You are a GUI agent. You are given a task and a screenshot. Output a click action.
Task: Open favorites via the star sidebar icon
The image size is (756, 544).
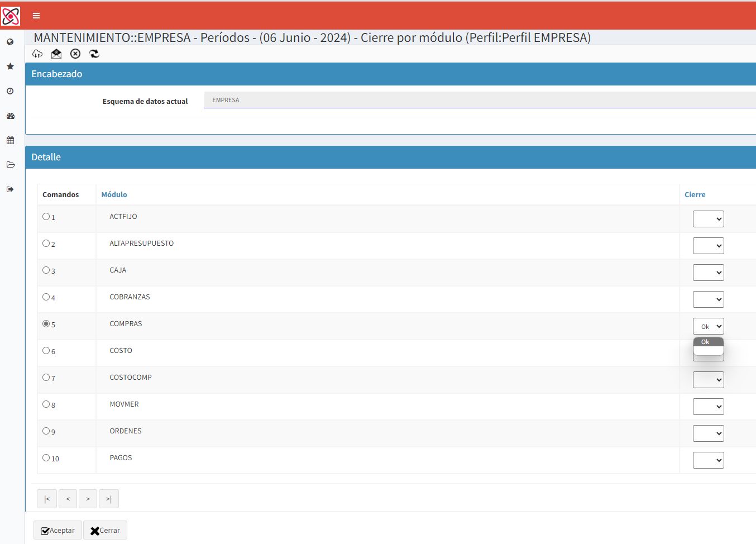point(10,66)
